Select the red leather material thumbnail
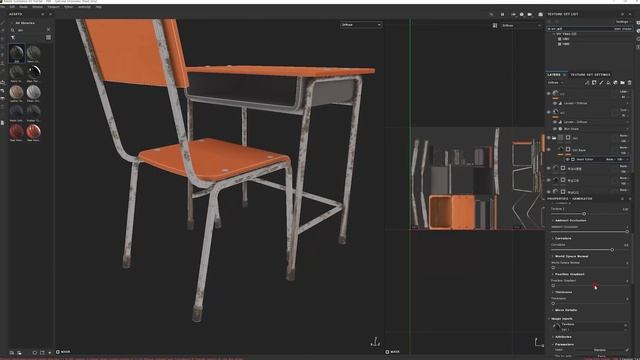Screen dimensions: 640x360 16,131
